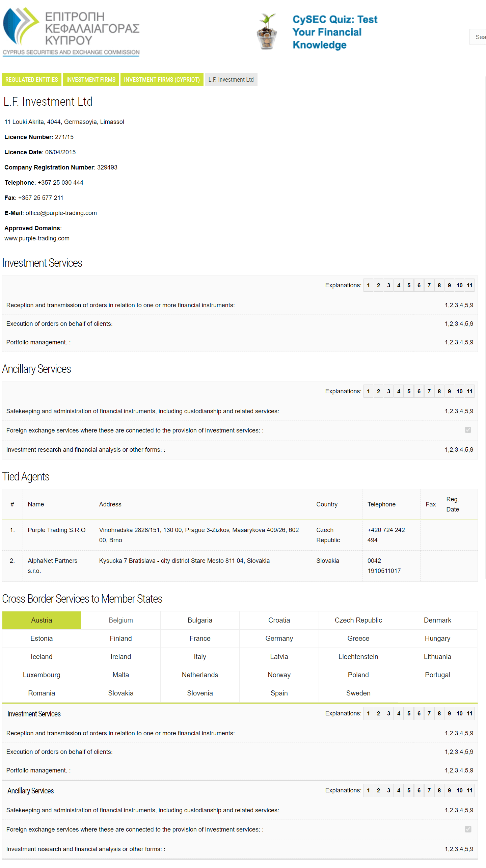Select the Iceland member state tab

pyautogui.click(x=42, y=657)
